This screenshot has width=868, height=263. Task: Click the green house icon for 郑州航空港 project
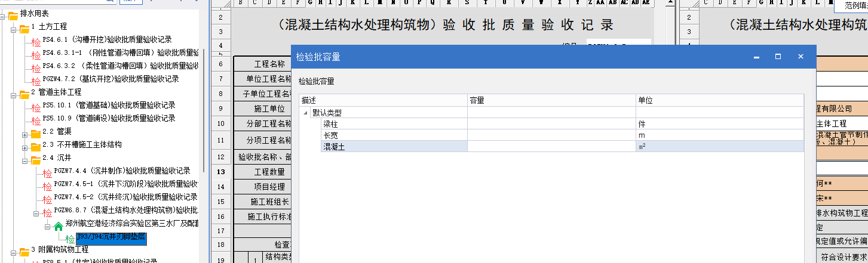tap(59, 225)
